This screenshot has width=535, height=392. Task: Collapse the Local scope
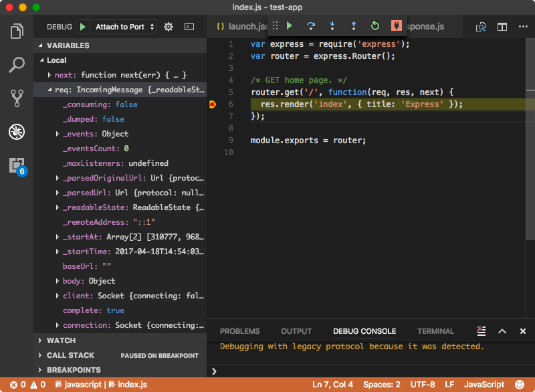(x=41, y=60)
